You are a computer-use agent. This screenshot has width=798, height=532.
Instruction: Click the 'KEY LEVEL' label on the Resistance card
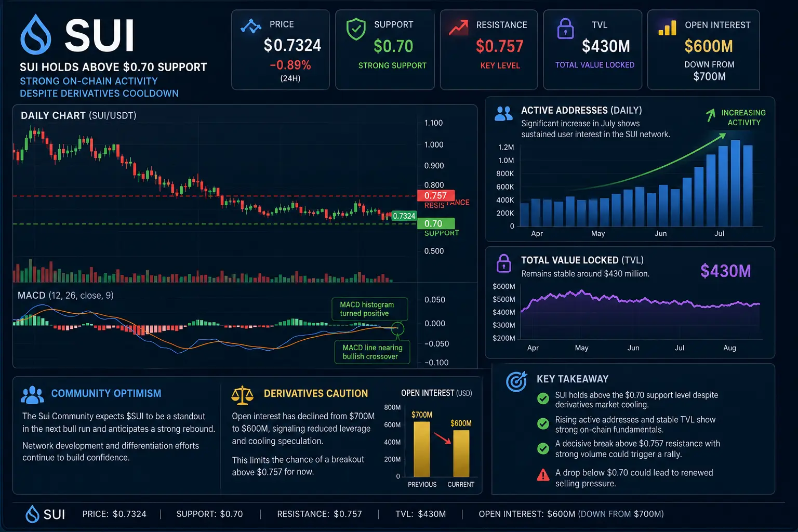pos(500,65)
